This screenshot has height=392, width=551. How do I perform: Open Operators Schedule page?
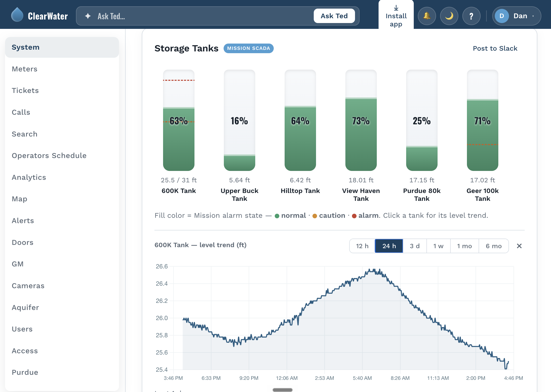[62, 155]
